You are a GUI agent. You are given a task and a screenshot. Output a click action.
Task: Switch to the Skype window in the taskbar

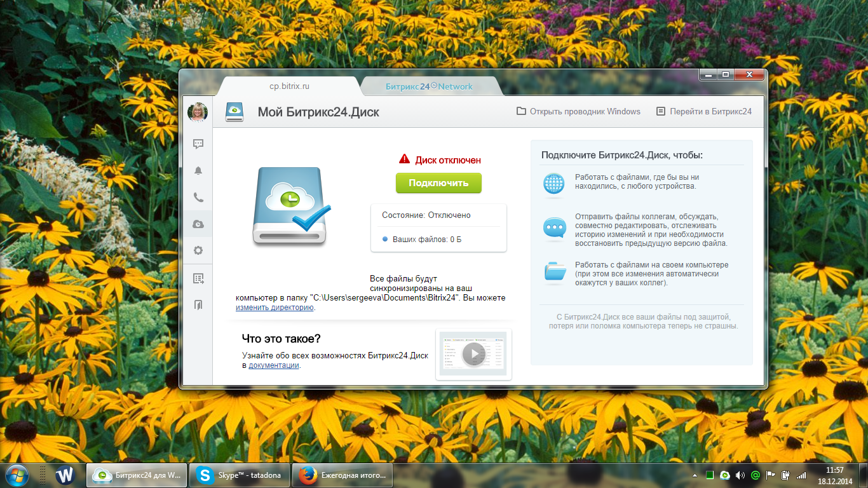pyautogui.click(x=240, y=475)
